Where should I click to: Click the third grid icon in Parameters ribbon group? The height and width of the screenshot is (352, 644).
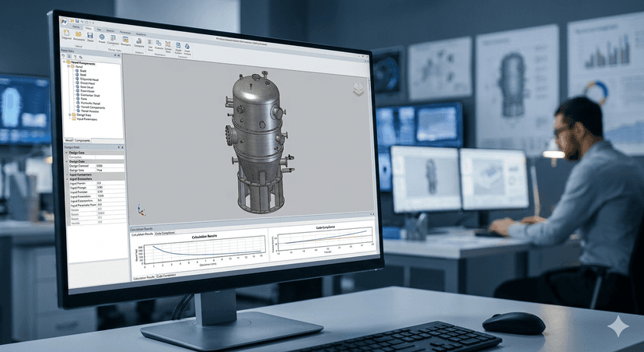[x=167, y=44]
